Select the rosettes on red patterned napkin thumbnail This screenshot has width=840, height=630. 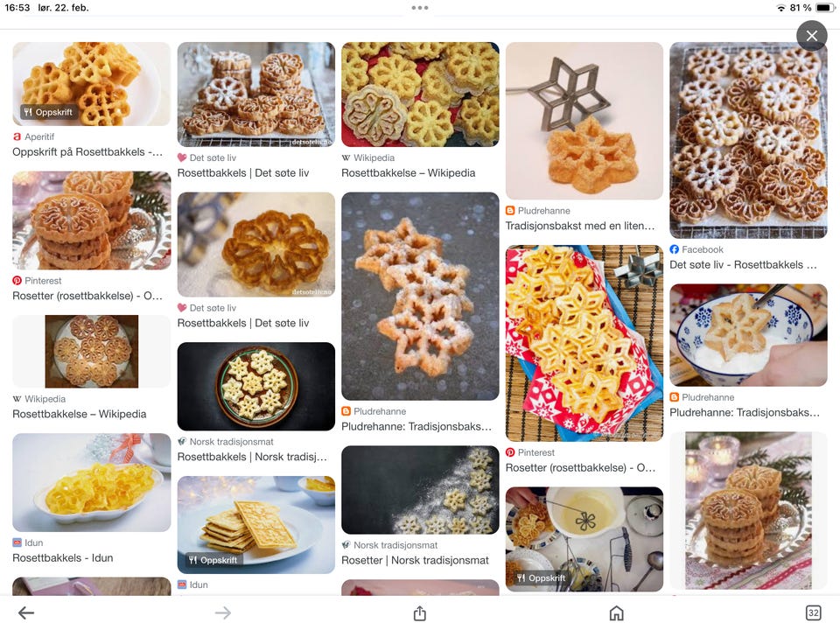(584, 343)
